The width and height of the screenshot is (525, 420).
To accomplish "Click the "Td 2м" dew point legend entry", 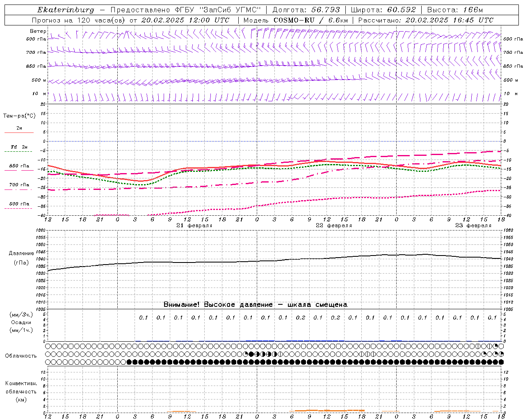I will point(19,147).
